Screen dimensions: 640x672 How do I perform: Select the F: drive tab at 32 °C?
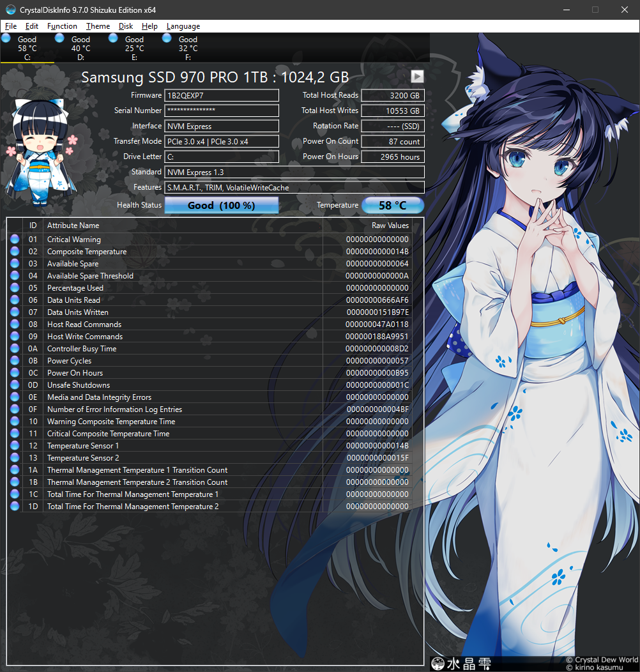188,48
